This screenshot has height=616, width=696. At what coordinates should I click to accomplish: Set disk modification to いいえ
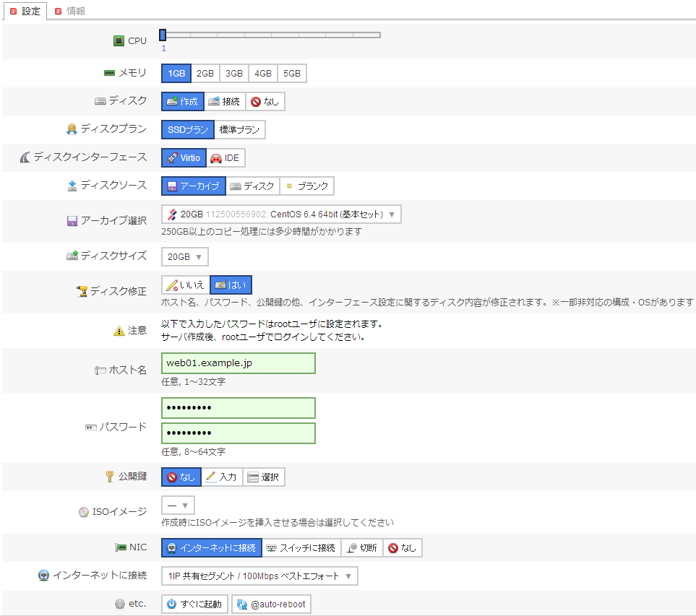(185, 285)
